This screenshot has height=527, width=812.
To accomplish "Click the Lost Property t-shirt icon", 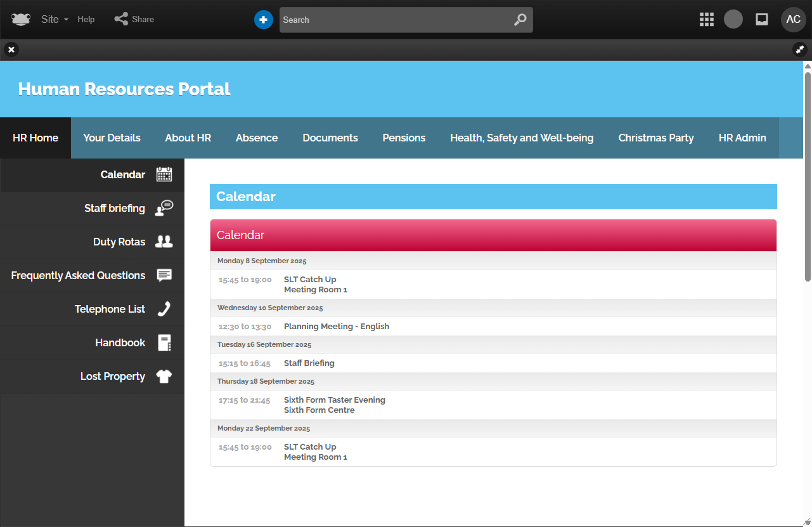I will coord(164,376).
